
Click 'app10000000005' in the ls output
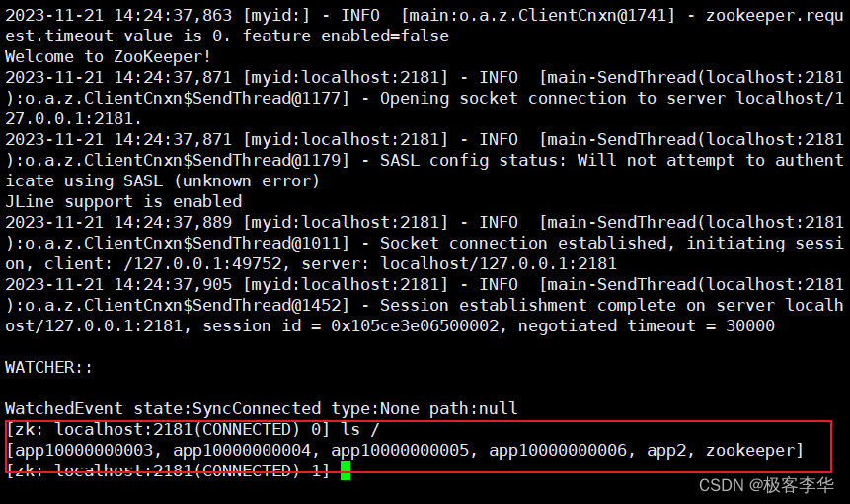click(x=400, y=451)
